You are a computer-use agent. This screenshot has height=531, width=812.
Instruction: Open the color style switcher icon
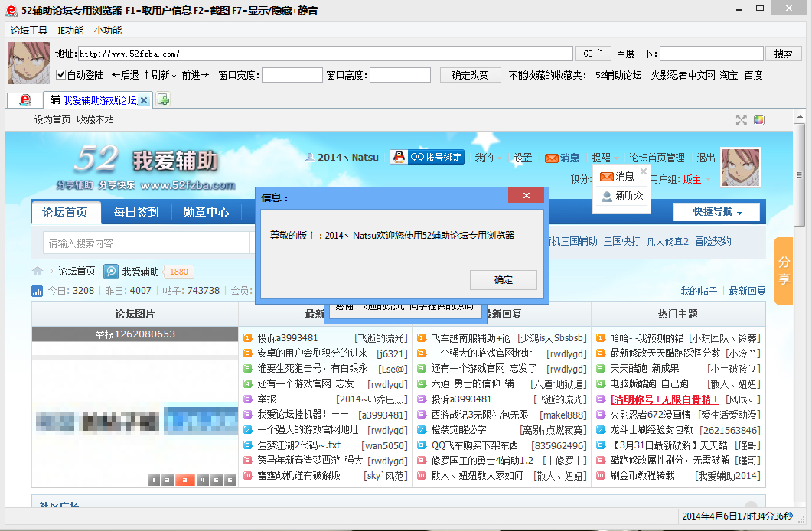click(x=758, y=120)
